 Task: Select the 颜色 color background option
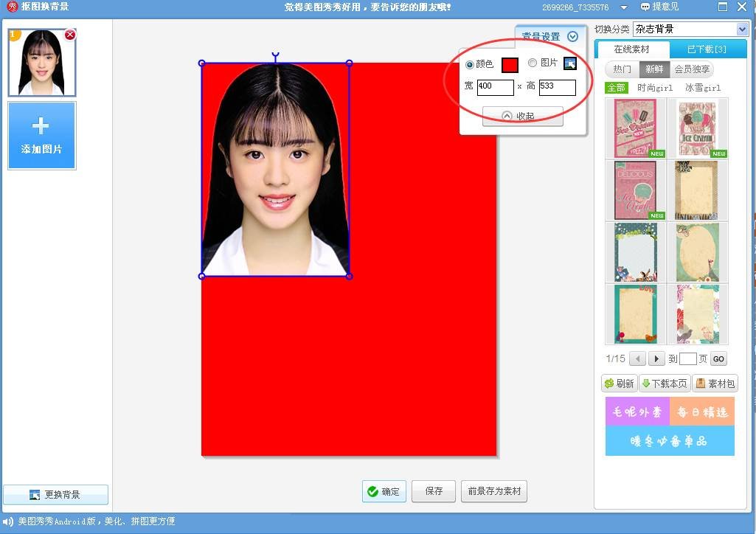tap(470, 63)
